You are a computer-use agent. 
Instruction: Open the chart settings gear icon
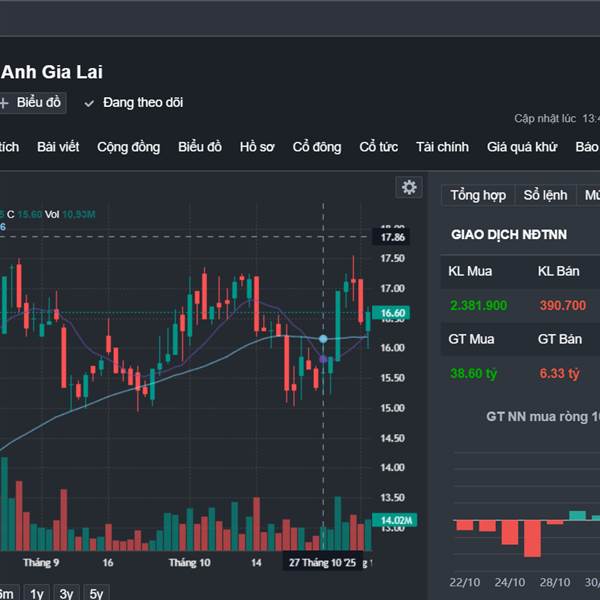coord(409,187)
